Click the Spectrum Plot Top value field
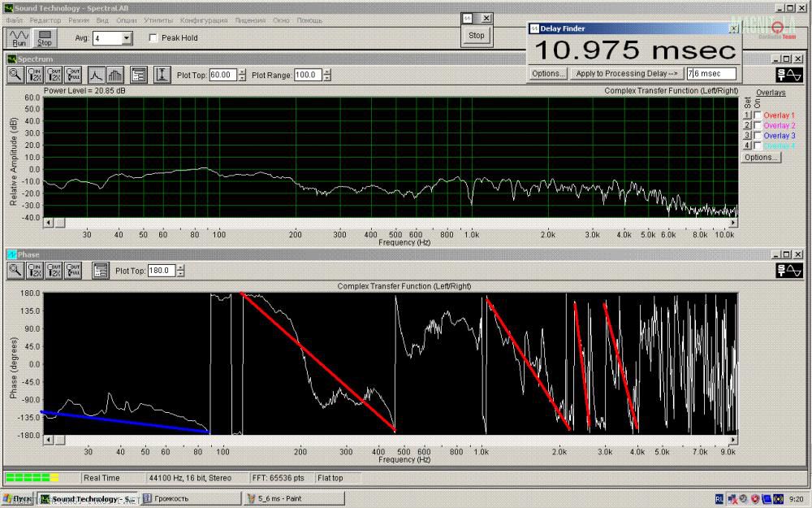 tap(223, 75)
